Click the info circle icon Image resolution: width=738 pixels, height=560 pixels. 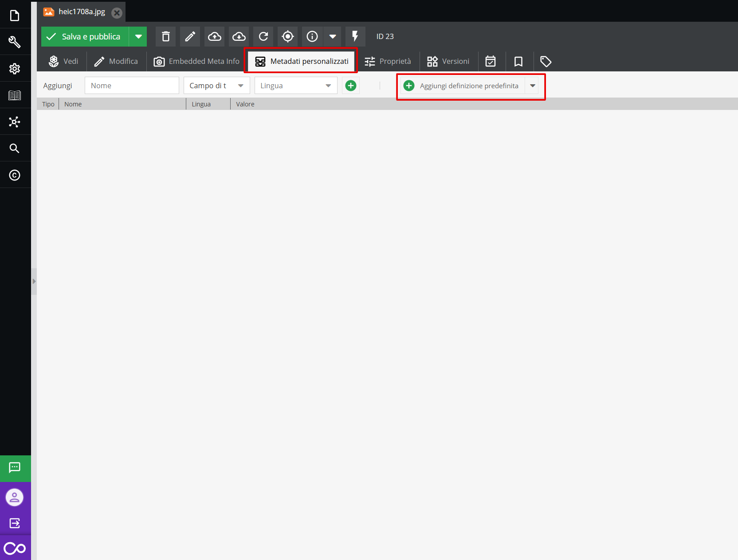click(x=312, y=36)
